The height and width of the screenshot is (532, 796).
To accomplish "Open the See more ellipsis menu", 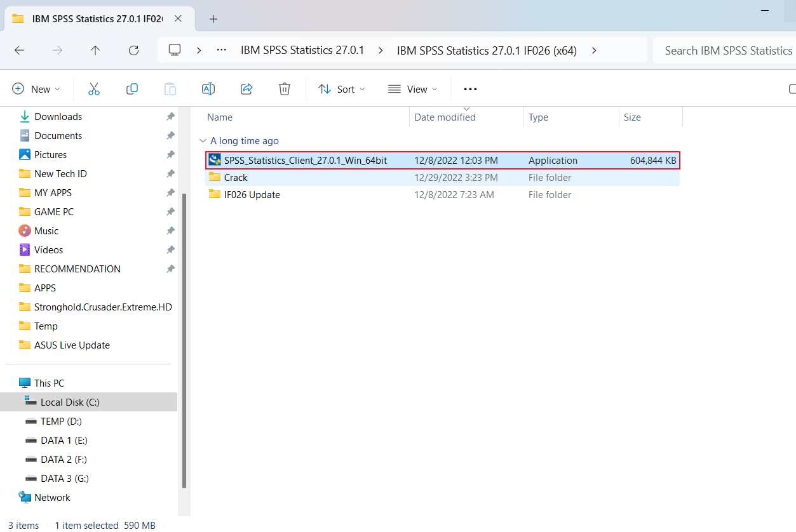I will [x=469, y=89].
